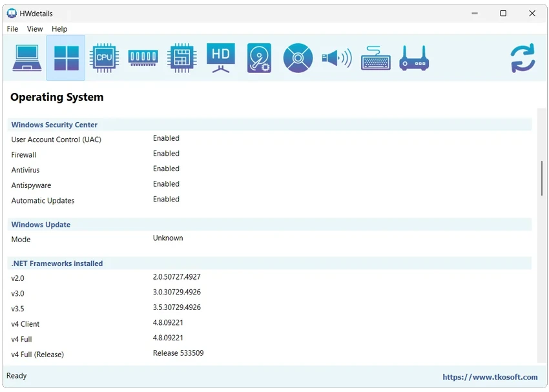Open the Computer summary laptop icon
The image size is (549, 392).
pos(27,58)
